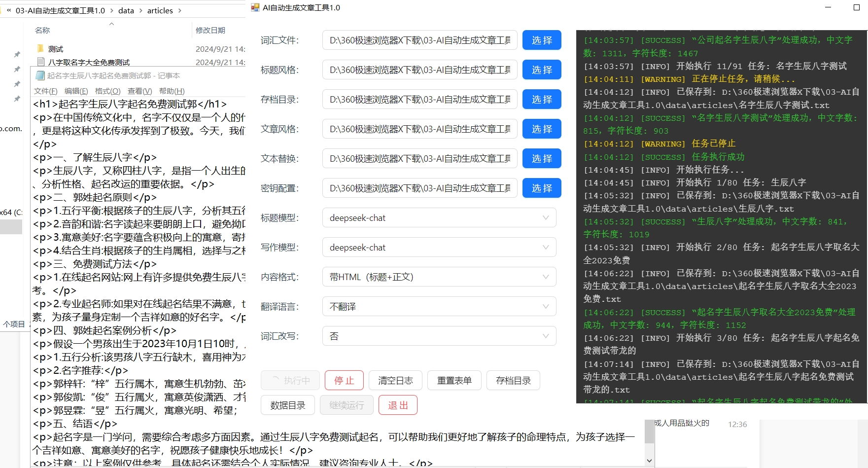
Task: Choose file for 密钥配置 via 选择 button
Action: 542,188
